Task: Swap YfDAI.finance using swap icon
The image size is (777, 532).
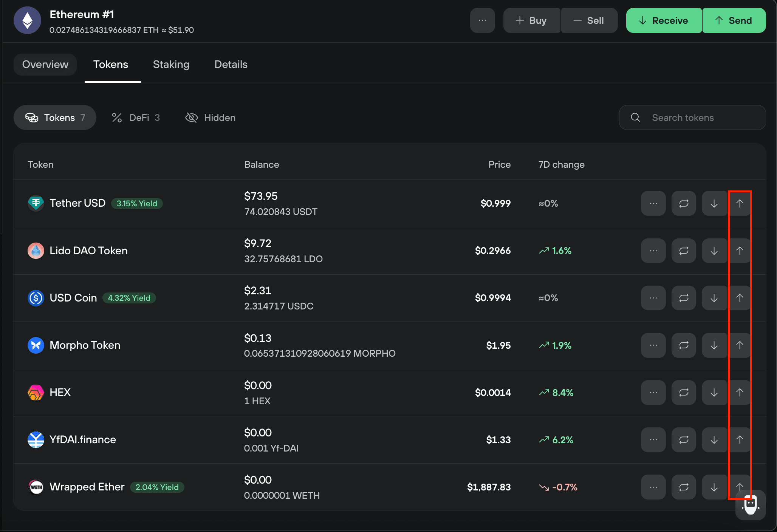Action: click(684, 439)
